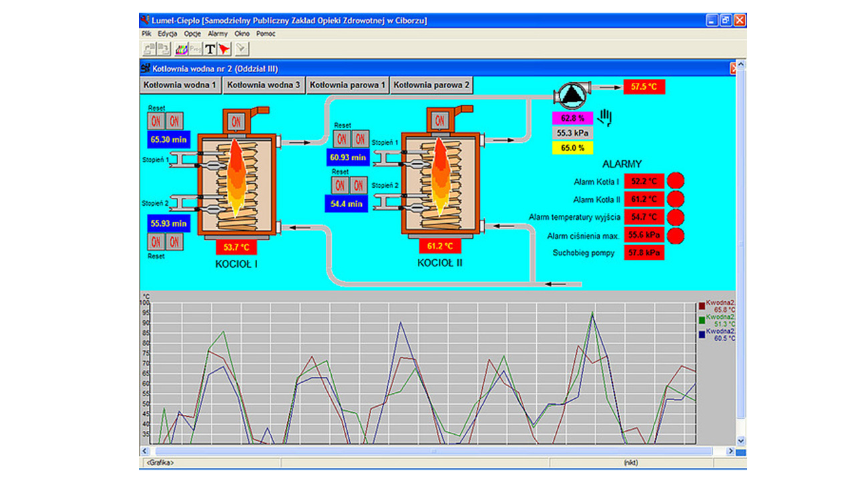Click the first toolbar icon on the left
Image resolution: width=868 pixels, height=487 pixels.
click(x=150, y=49)
